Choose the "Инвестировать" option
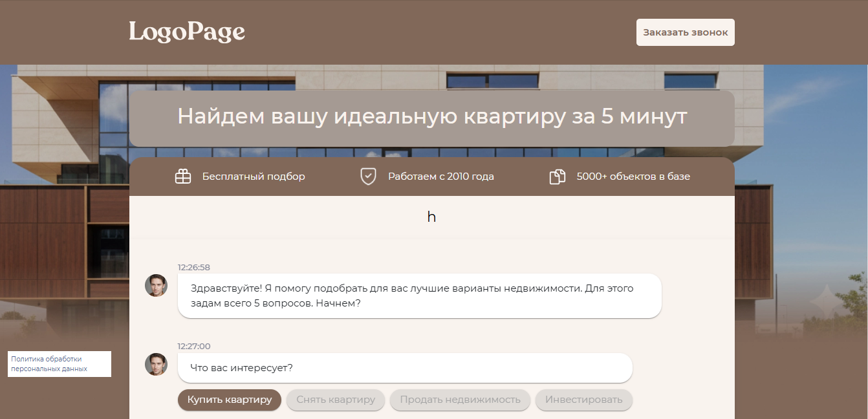The width and height of the screenshot is (868, 419). (583, 400)
